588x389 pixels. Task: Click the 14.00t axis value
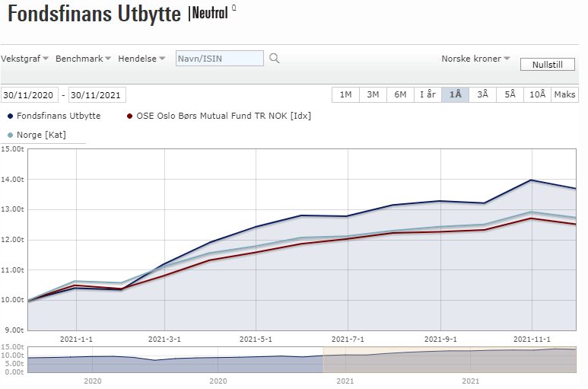point(12,180)
